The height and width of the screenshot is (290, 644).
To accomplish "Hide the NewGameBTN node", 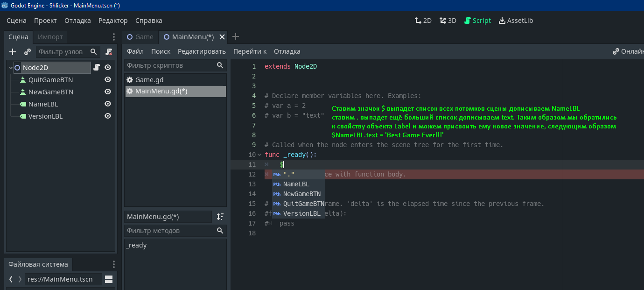I will click(x=108, y=92).
